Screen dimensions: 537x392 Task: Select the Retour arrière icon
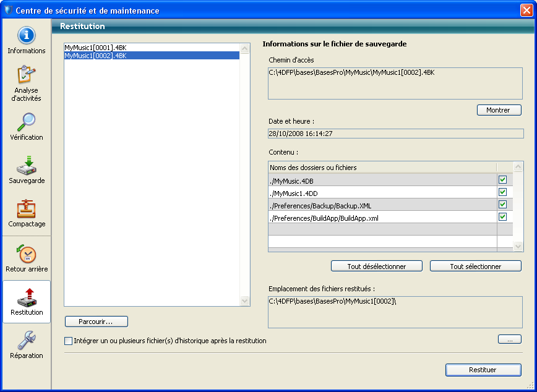click(x=26, y=254)
